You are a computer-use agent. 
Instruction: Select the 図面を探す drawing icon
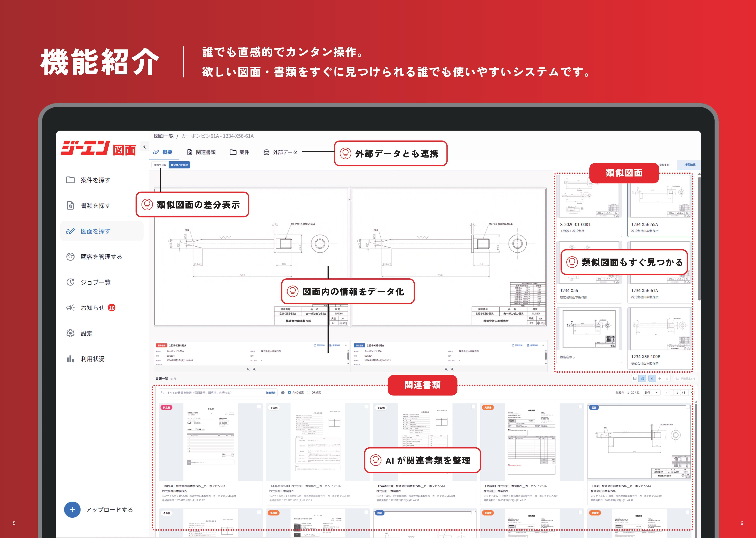pos(70,231)
